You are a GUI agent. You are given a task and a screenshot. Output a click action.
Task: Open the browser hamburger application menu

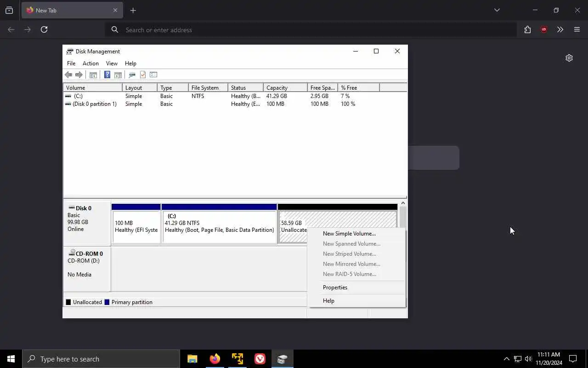pyautogui.click(x=577, y=29)
